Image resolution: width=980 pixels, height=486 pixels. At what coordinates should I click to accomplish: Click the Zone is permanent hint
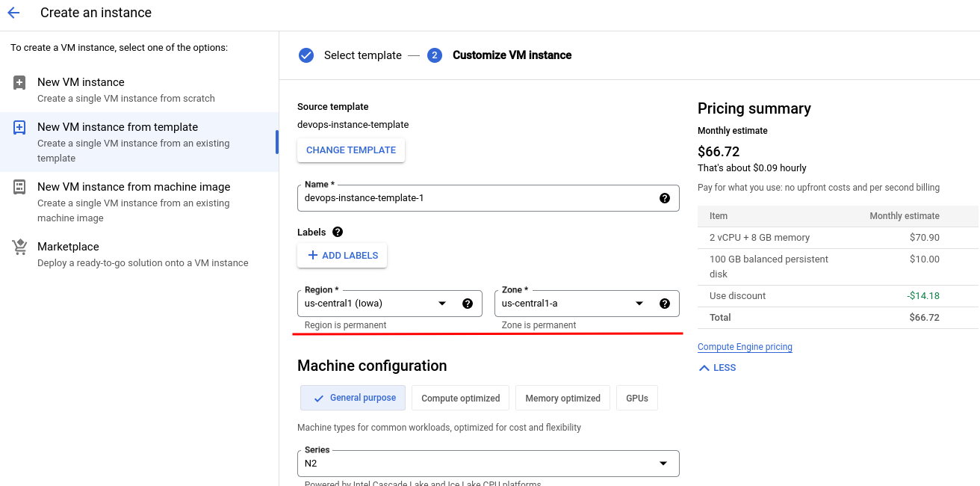539,325
